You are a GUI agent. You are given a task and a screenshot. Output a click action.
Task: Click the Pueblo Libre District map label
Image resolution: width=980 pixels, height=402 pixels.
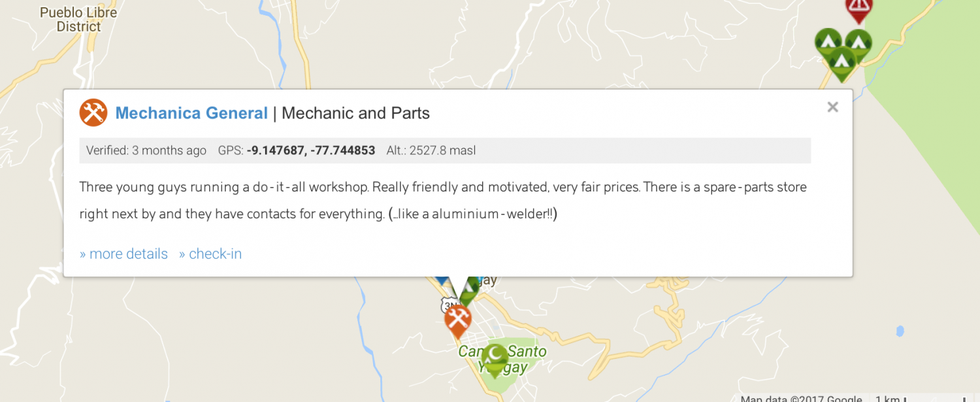click(x=69, y=20)
